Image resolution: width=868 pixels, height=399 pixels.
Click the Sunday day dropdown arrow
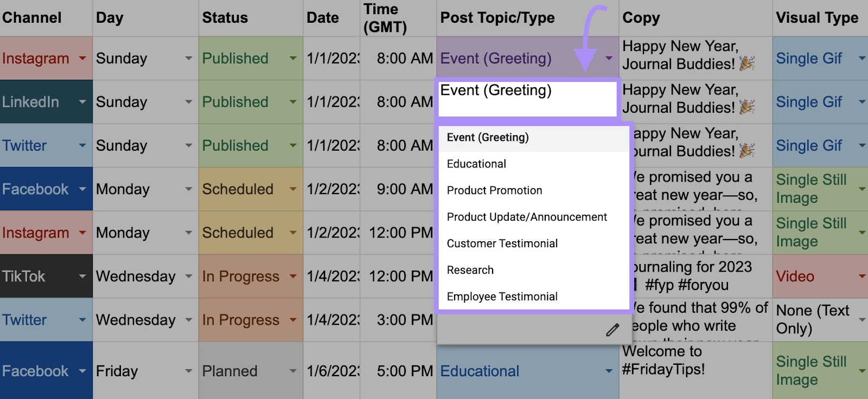tap(189, 58)
